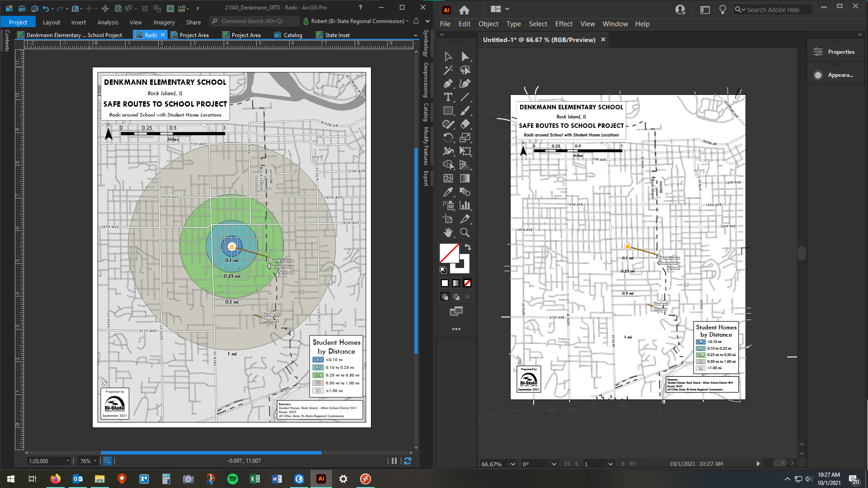Choose the Eyedropper tool
Image resolution: width=868 pixels, height=488 pixels.
[x=448, y=192]
